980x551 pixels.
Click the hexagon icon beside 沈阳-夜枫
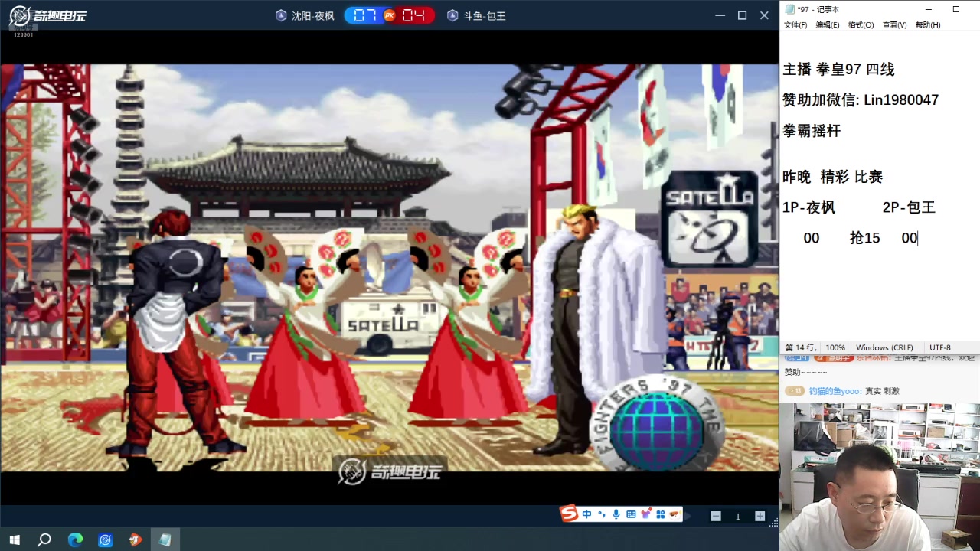[281, 15]
